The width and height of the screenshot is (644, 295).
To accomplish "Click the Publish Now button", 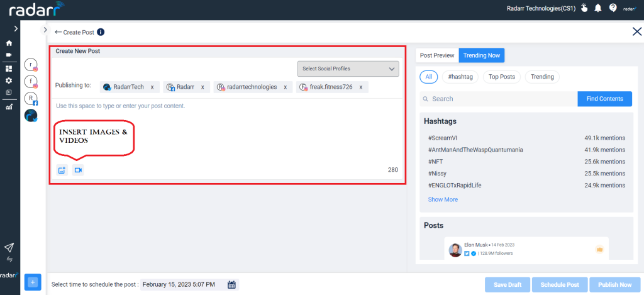I will (615, 285).
